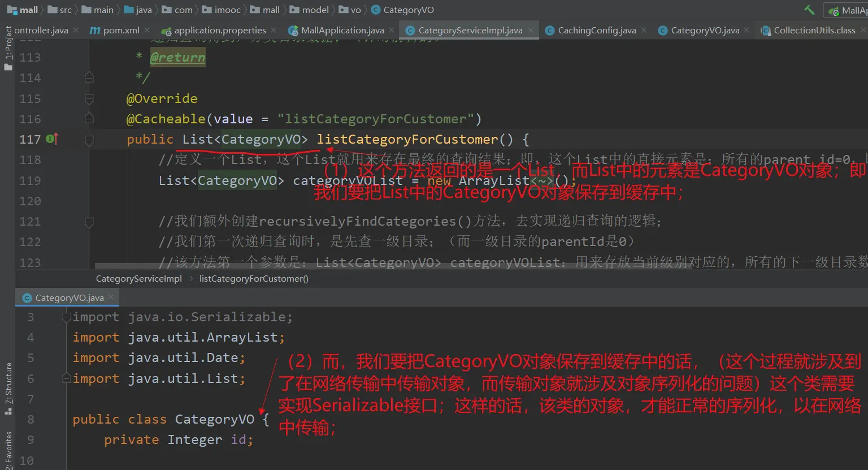868x470 pixels.
Task: Open the MallAp run configuration dropdown
Action: tap(846, 10)
